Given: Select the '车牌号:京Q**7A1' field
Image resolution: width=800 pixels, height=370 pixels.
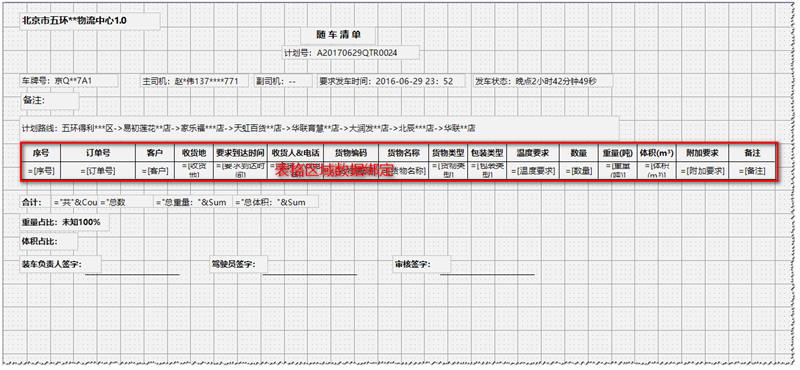Looking at the screenshot, I should pyautogui.click(x=69, y=81).
